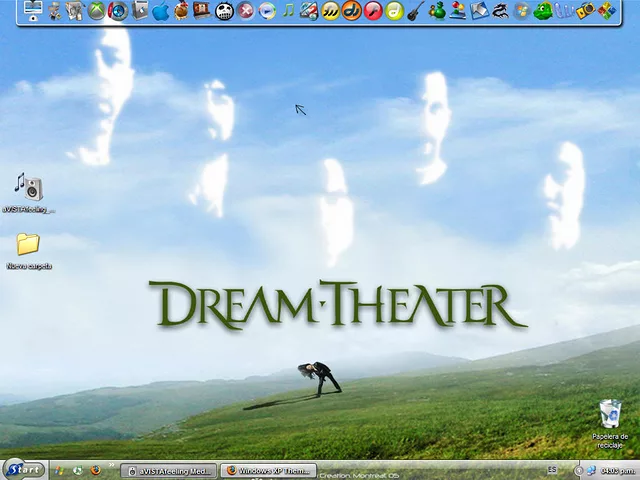The height and width of the screenshot is (480, 640).
Task: Open the Nueva carpeta folder
Action: click(x=28, y=245)
